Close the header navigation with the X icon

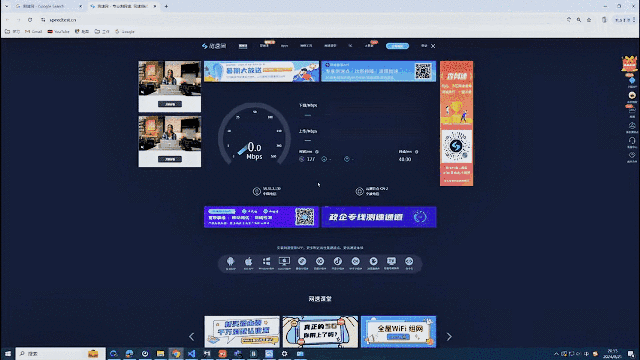click(x=433, y=46)
